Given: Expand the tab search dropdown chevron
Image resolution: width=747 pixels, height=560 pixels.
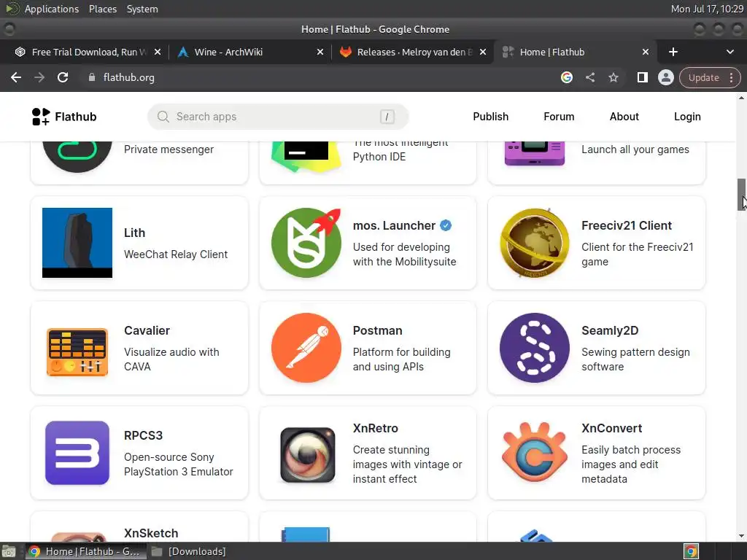Looking at the screenshot, I should tap(729, 52).
